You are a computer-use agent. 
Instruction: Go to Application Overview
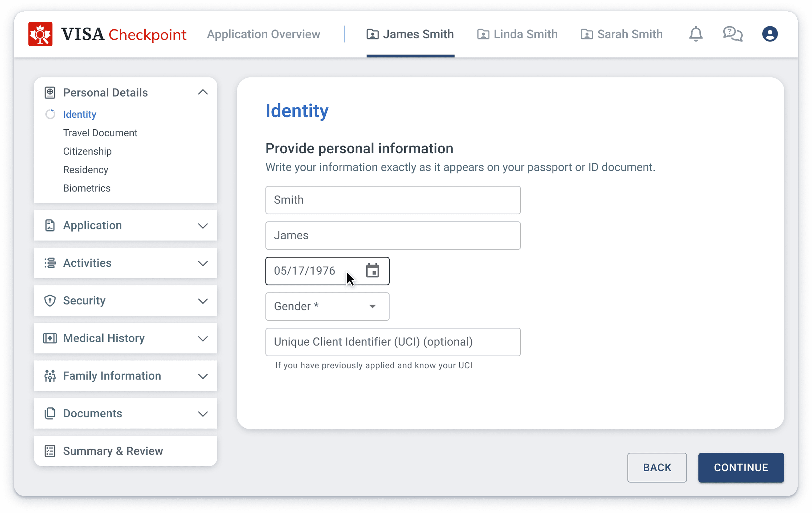click(263, 34)
